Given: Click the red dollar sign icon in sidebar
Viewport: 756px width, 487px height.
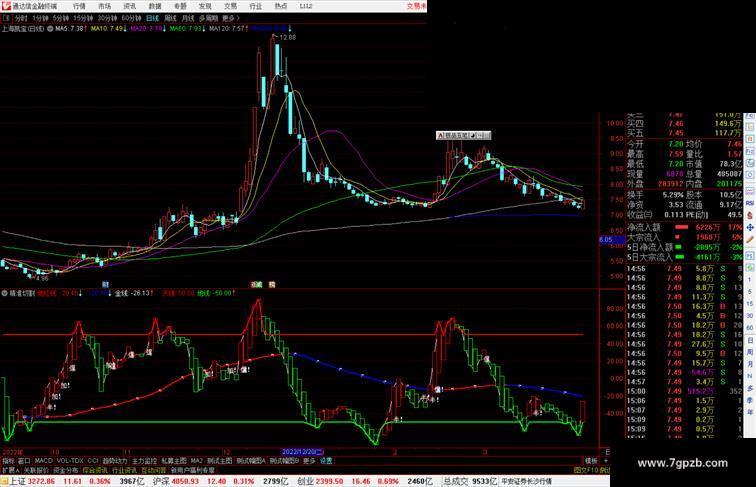Looking at the screenshot, I should [x=750, y=216].
